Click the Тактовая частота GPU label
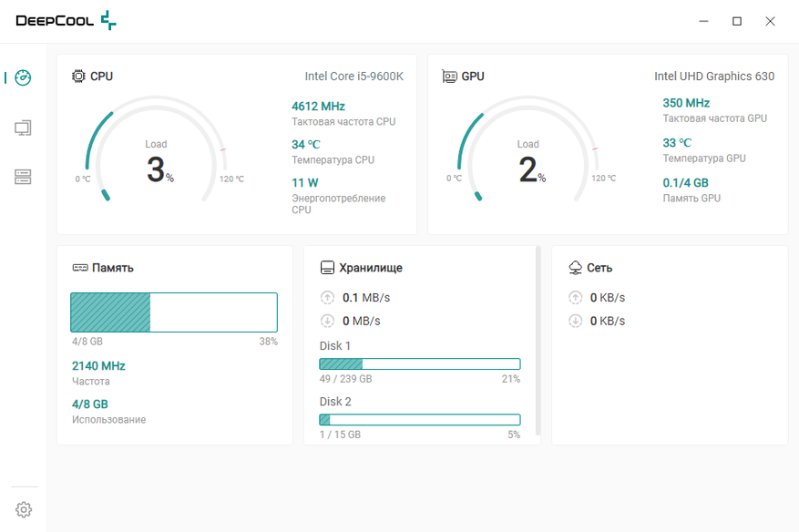Viewport: 799px width, 532px height. click(x=714, y=118)
